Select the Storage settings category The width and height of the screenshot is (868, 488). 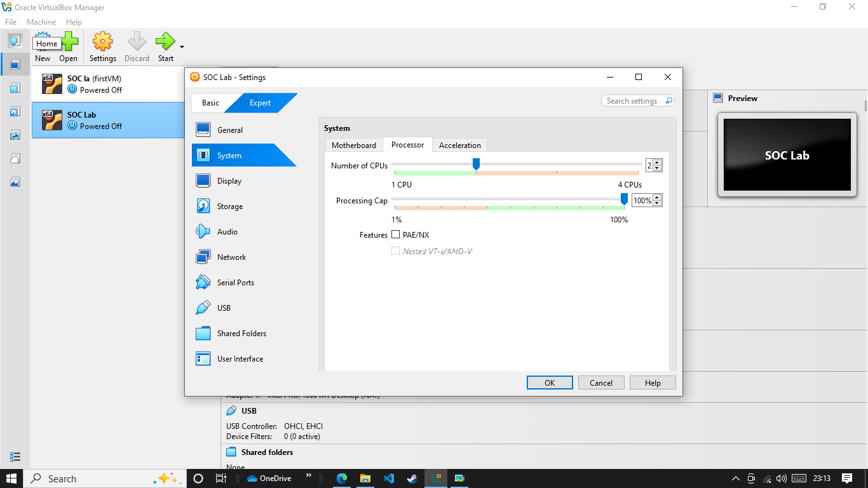pos(244,207)
